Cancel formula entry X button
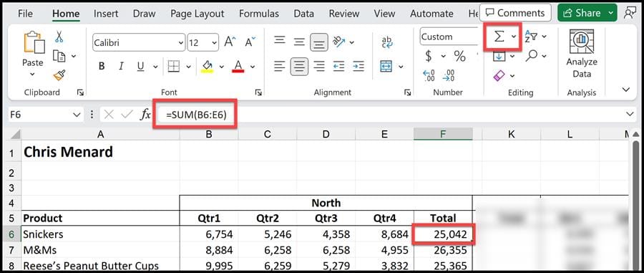The width and height of the screenshot is (644, 273). pyautogui.click(x=109, y=115)
